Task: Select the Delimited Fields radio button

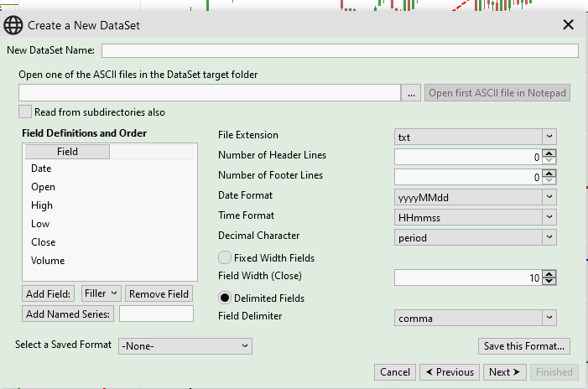Action: pos(225,298)
